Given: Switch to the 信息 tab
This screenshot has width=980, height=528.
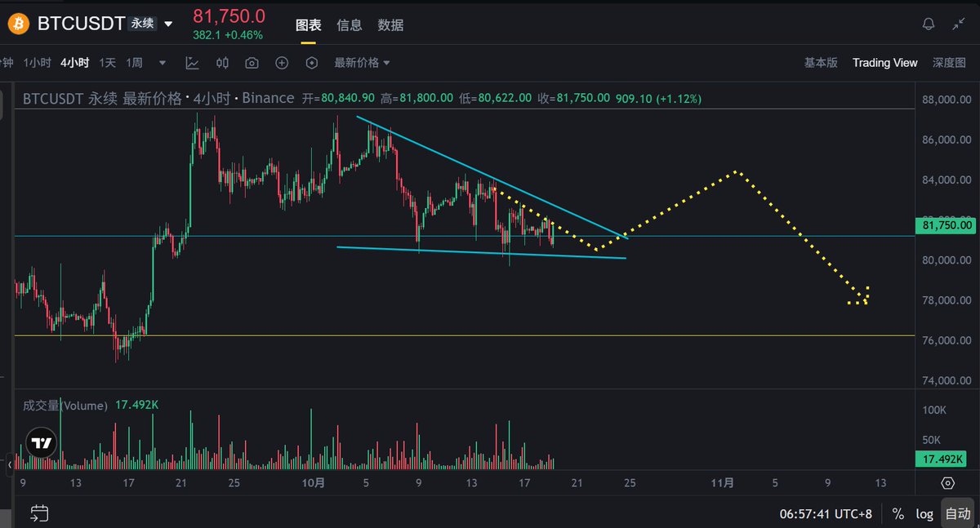Looking at the screenshot, I should [x=350, y=25].
